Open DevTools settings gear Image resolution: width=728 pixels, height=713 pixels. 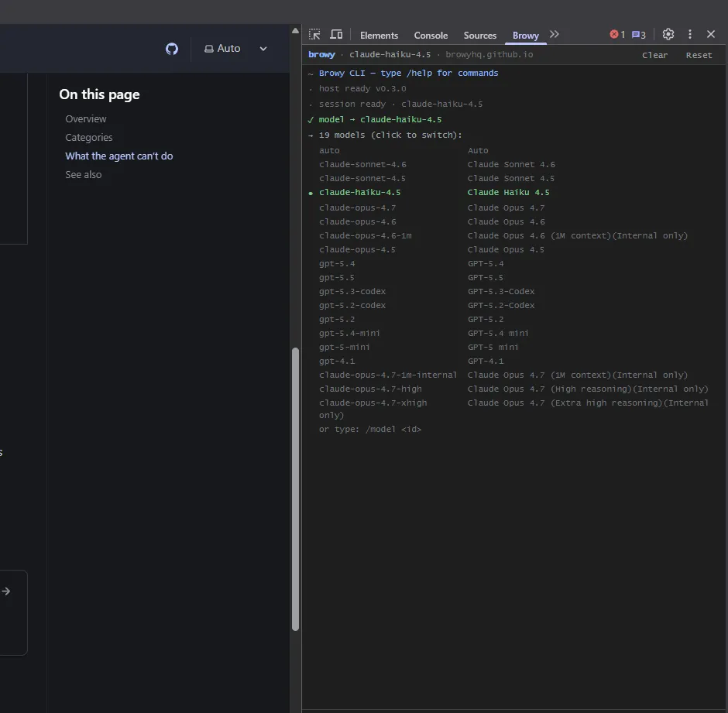668,34
